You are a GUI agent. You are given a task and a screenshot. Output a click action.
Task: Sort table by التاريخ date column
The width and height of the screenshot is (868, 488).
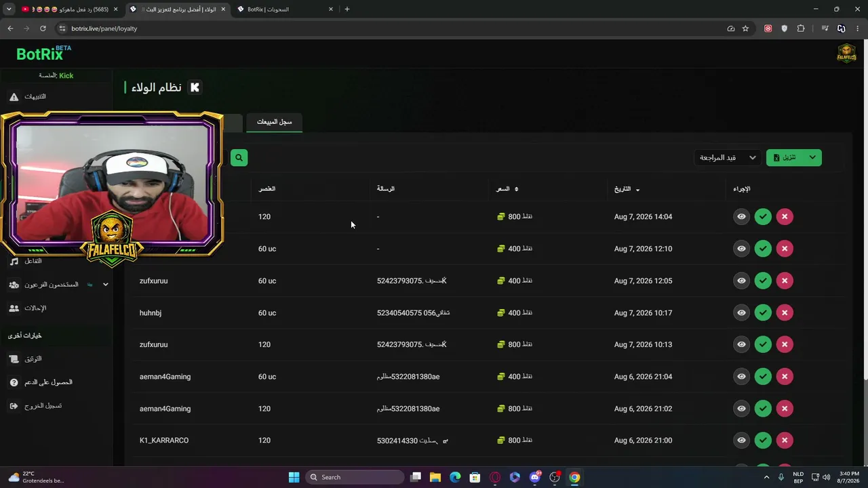click(627, 189)
